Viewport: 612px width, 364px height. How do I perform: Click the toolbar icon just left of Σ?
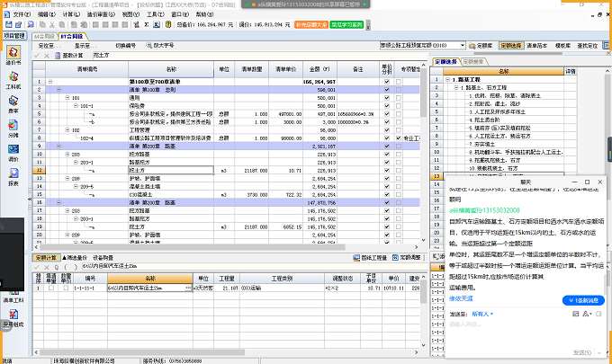[136, 24]
